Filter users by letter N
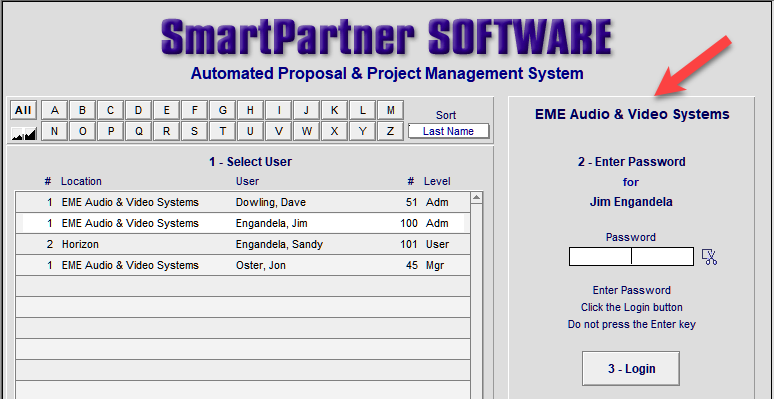 tap(54, 131)
